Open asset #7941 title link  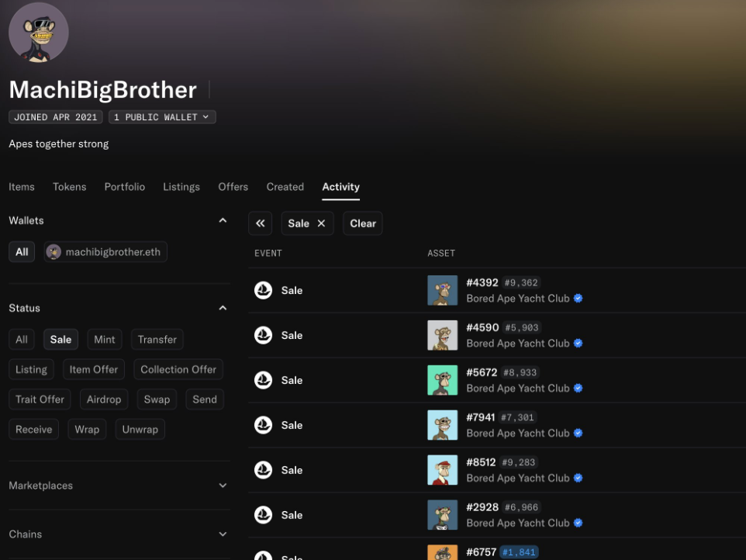481,417
